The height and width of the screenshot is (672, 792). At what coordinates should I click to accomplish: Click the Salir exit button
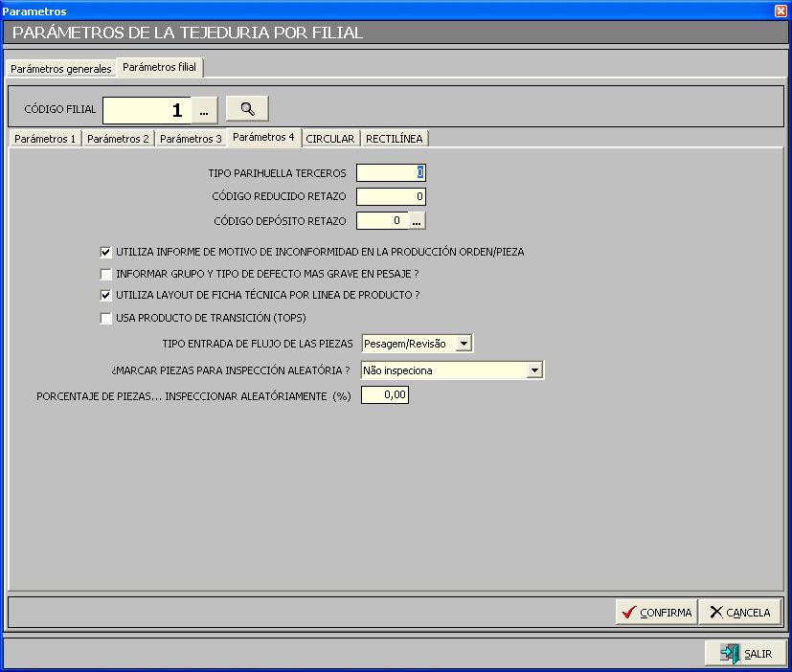(x=747, y=654)
